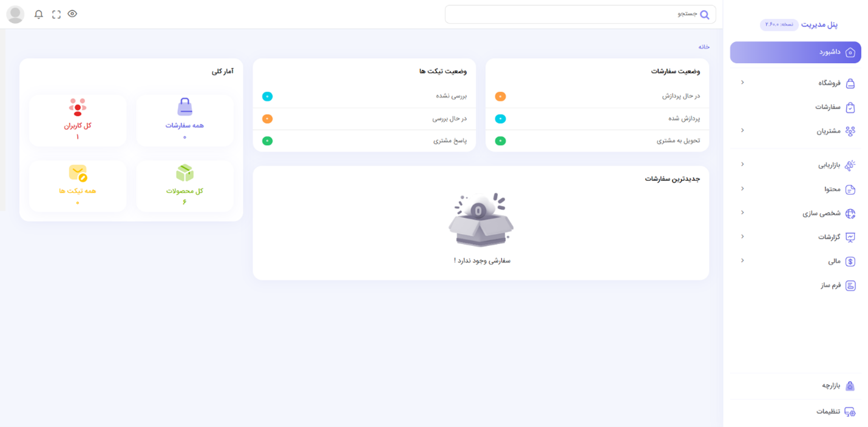Click the search magnifier icon
The width and height of the screenshot is (868, 427).
(704, 15)
